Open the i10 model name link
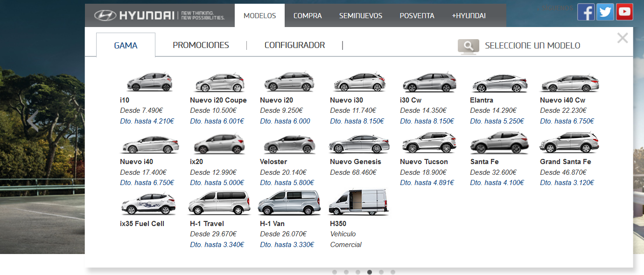Screen dimensions: 644x275 point(125,100)
